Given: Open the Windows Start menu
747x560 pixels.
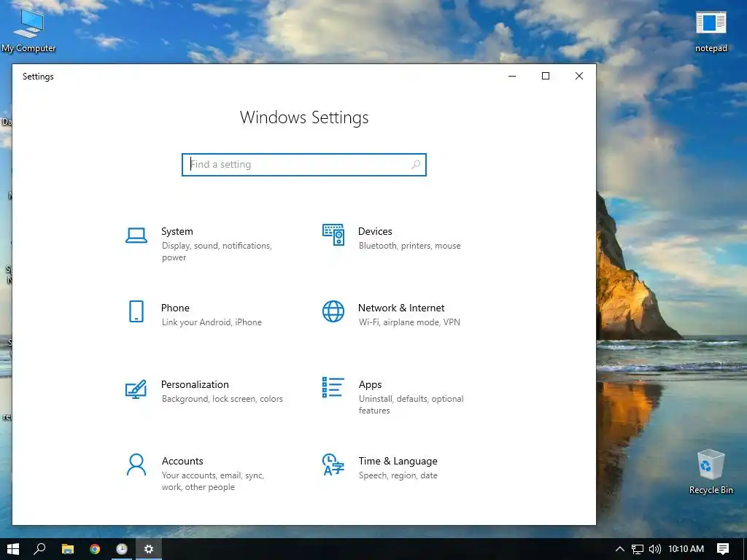Looking at the screenshot, I should coord(13,549).
